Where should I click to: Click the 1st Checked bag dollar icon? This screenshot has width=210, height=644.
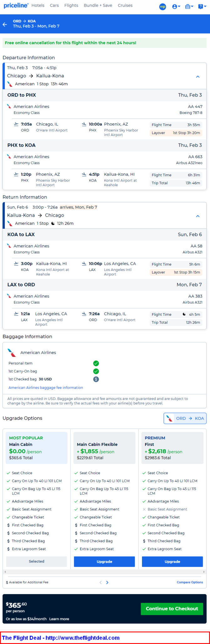coord(96,379)
